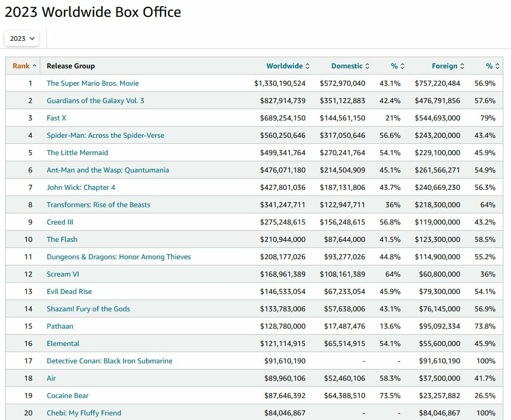
Task: Select the Release Group column header
Action: pos(71,66)
